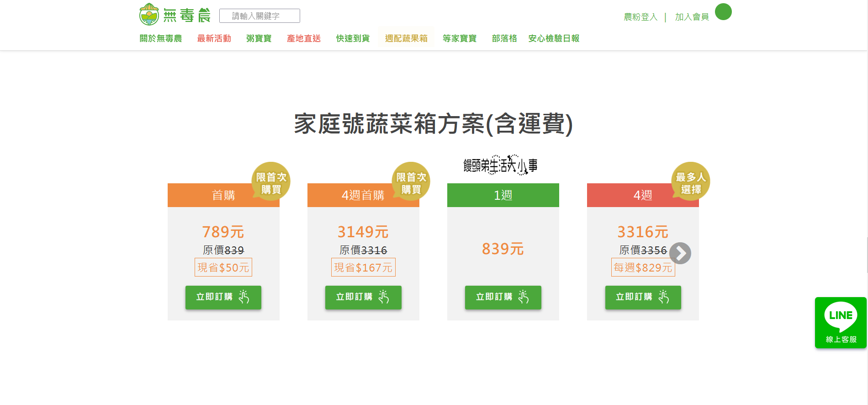Screen dimensions: 868x405
Task: Click the 限首次購買 badge on 首購 plan
Action: click(x=271, y=181)
